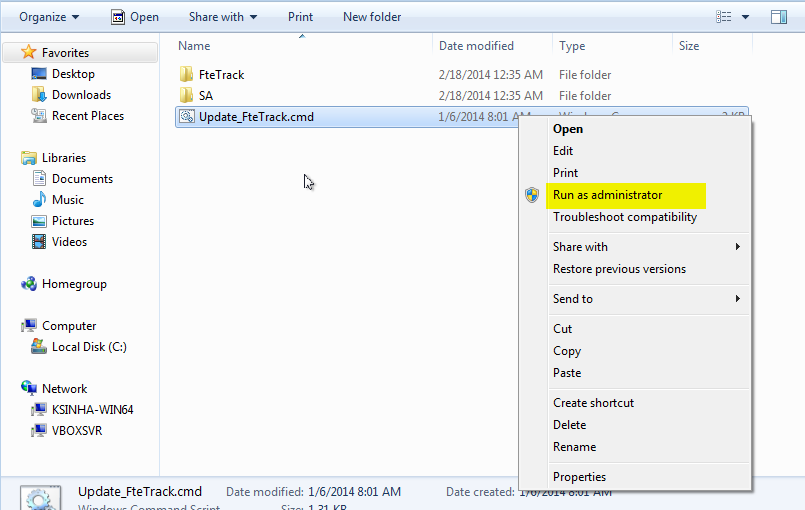Click the Computer icon in sidebar
The width and height of the screenshot is (805, 510).
point(29,326)
